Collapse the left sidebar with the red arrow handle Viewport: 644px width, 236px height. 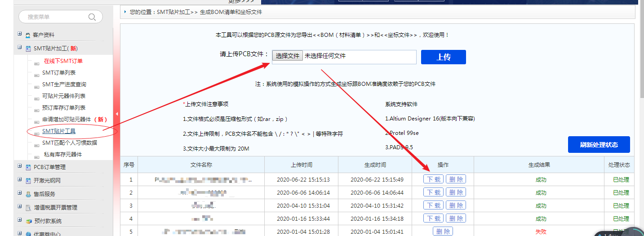tap(117, 114)
